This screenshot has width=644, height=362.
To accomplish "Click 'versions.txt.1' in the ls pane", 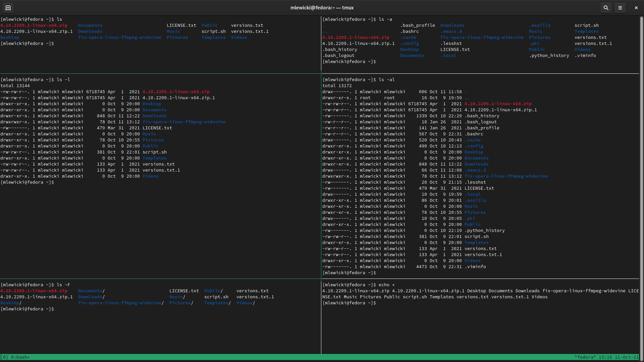I will [250, 32].
